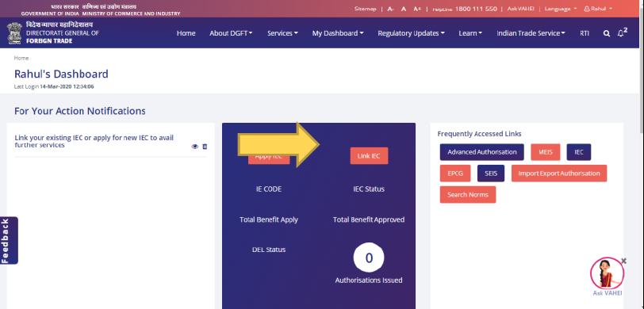
Task: Open Advanced Authorisation quick link
Action: 481,152
